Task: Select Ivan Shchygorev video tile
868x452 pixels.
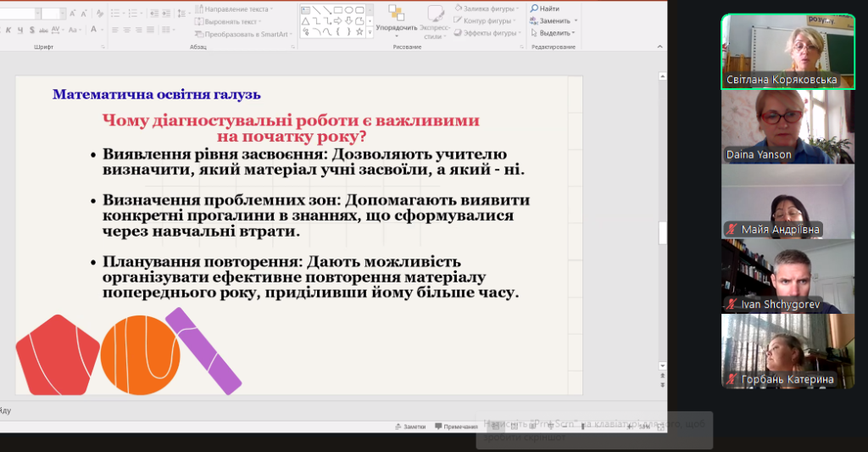Action: (787, 276)
